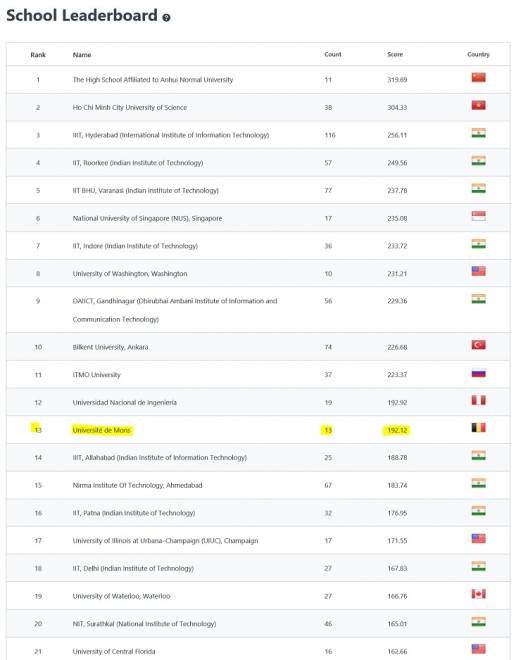Click US flag in University of Washington row

pyautogui.click(x=478, y=271)
